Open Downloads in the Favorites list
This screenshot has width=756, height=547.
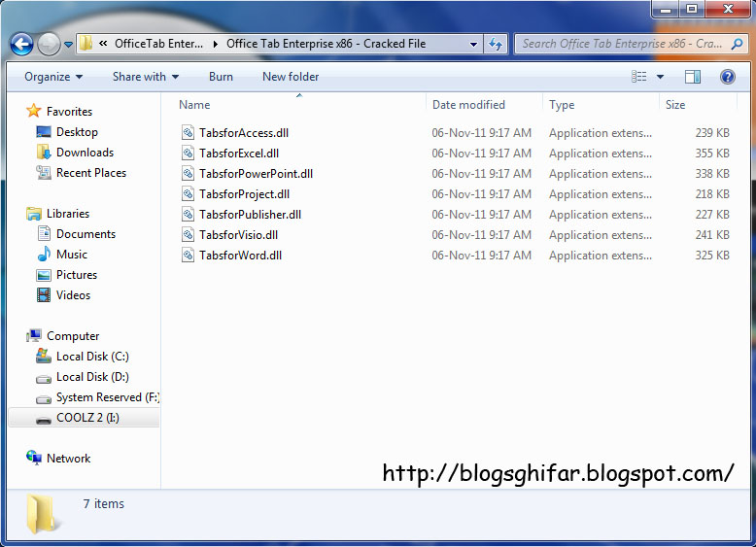pyautogui.click(x=85, y=153)
